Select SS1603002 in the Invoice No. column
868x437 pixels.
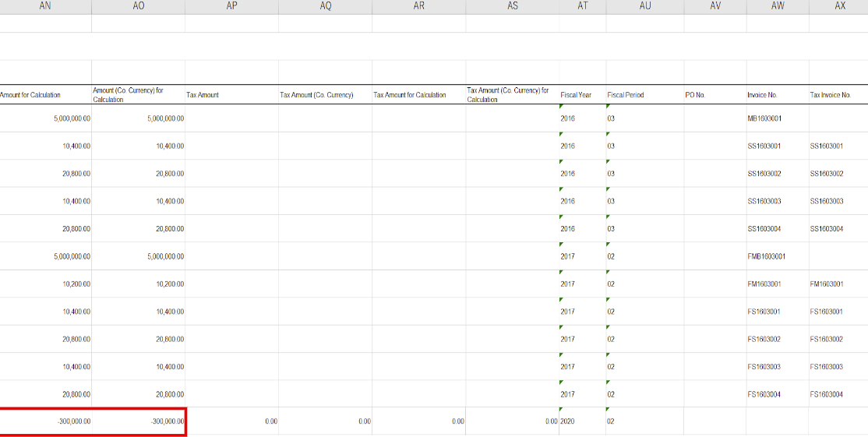(x=778, y=174)
